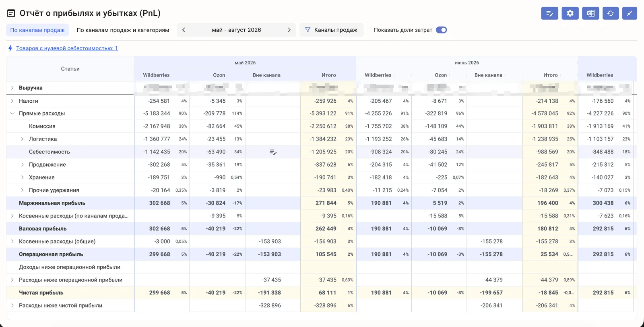
Task: Open the май - август 2026 period picker
Action: (236, 30)
